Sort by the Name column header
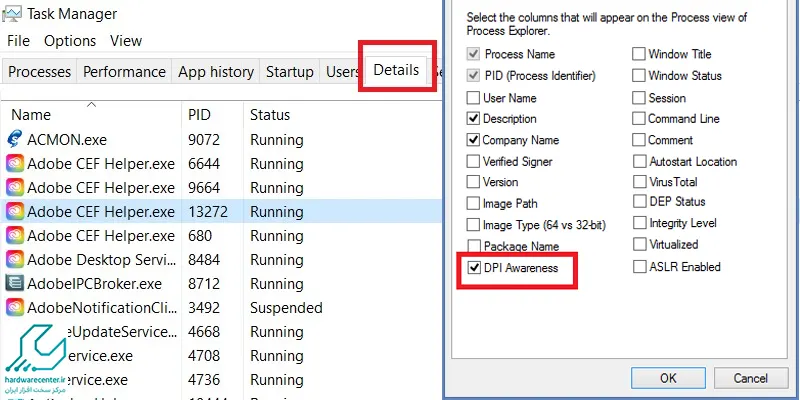This screenshot has width=800, height=400. pos(91,115)
